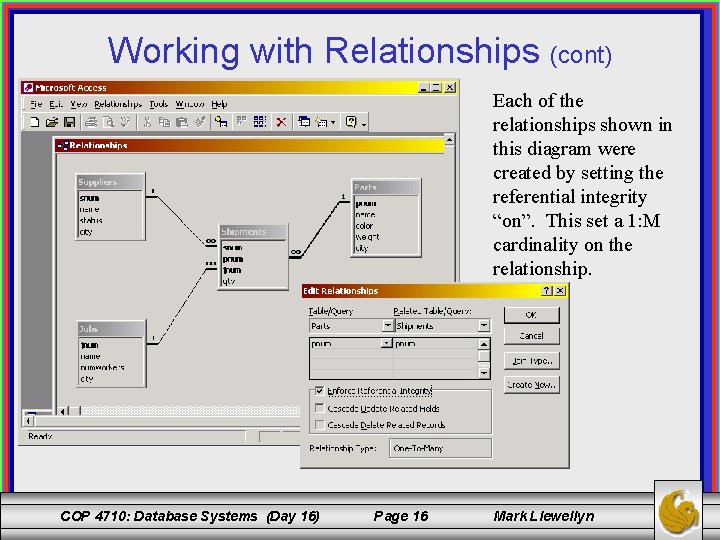Click Cancel in Edit Relationships dialog
The width and height of the screenshot is (720, 540).
531,336
